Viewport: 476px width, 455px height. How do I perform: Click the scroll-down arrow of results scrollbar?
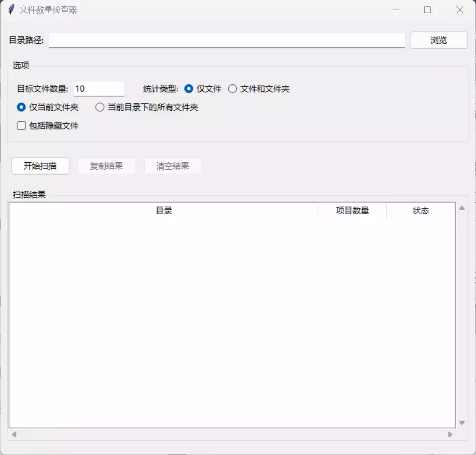coord(461,422)
